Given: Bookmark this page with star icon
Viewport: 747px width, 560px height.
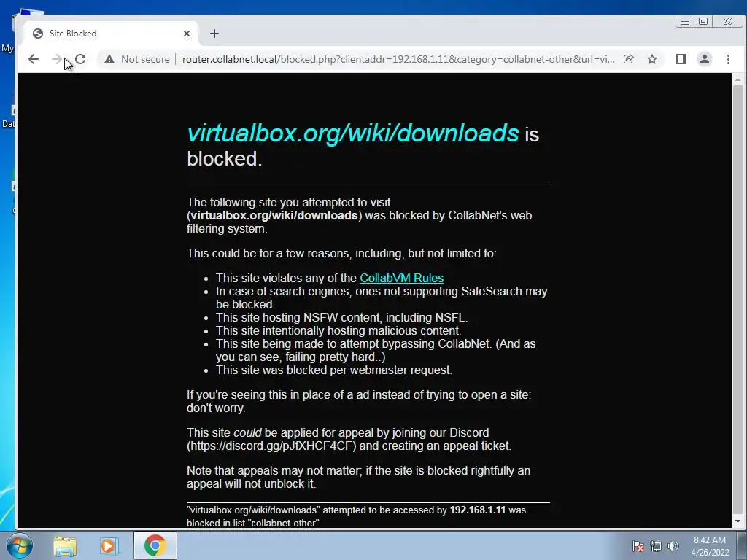Looking at the screenshot, I should point(652,59).
